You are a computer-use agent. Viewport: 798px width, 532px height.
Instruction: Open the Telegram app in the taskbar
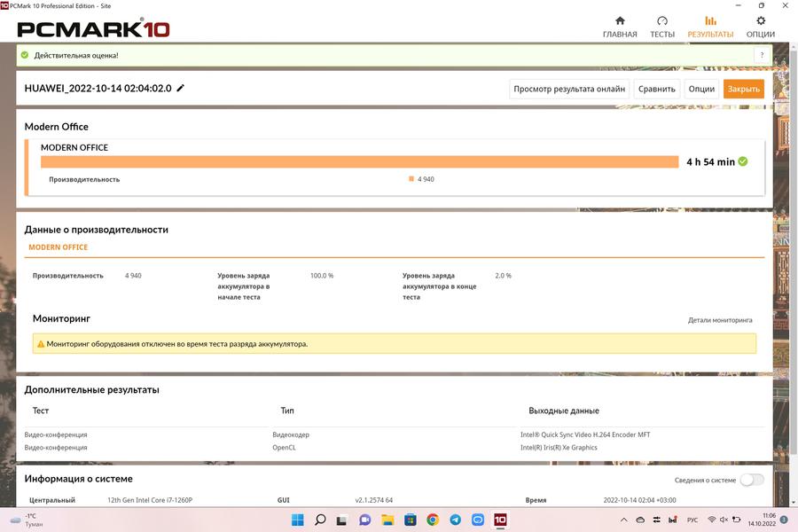455,520
